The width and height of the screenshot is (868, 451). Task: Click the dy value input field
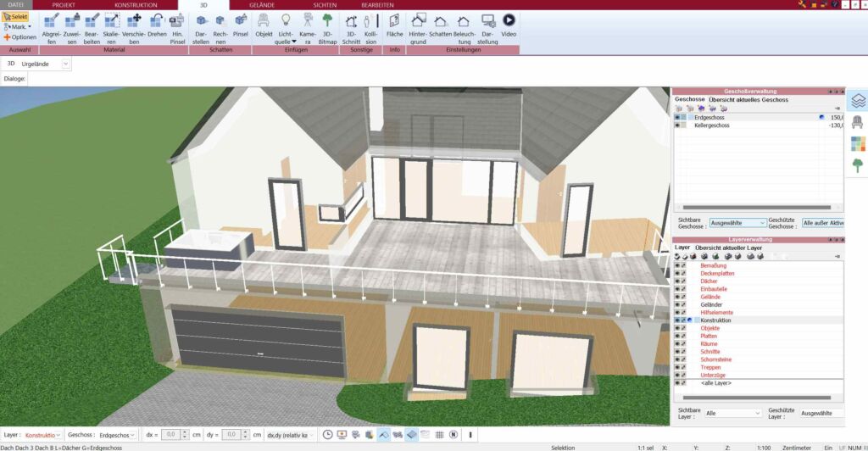point(231,435)
